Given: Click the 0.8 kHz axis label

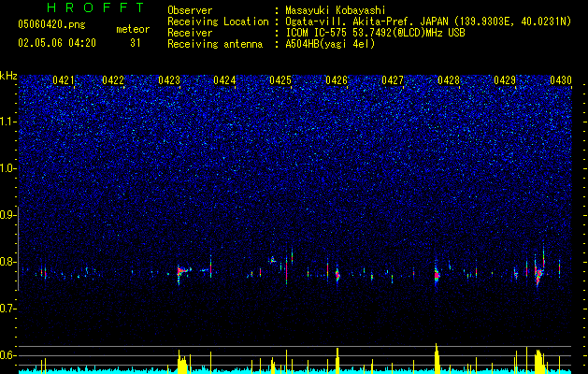Looking at the screenshot, I should click(8, 262).
